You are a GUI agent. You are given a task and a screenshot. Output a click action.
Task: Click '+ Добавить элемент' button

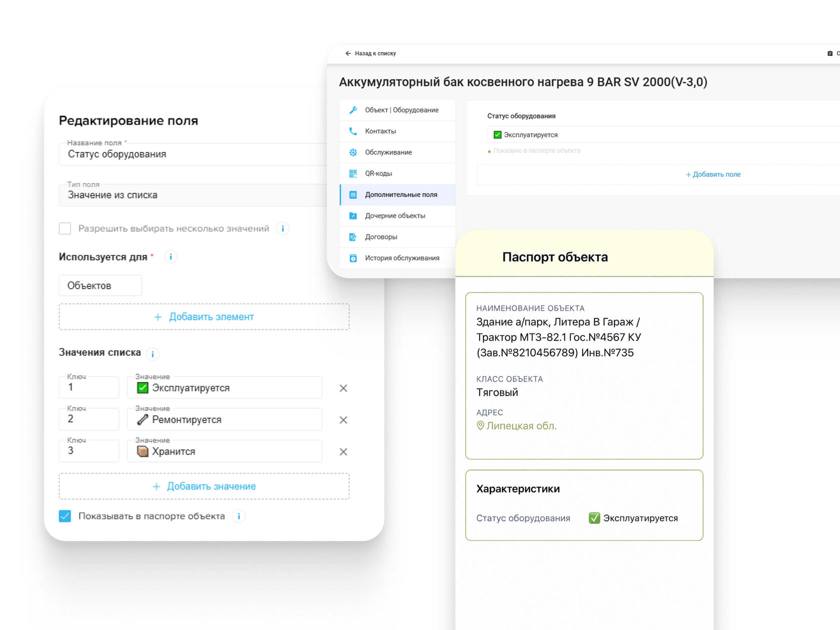click(204, 317)
